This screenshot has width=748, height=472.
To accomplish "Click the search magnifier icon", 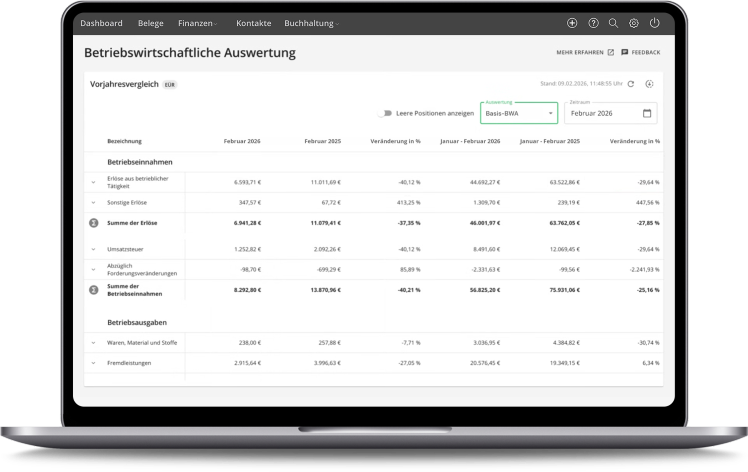I will pyautogui.click(x=613, y=23).
